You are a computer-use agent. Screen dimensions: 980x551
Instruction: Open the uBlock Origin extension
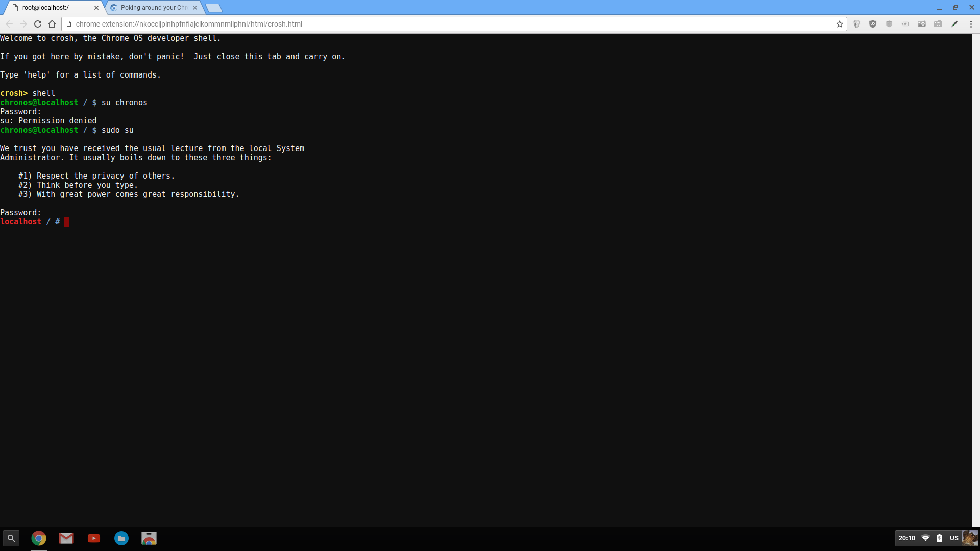[x=873, y=24]
